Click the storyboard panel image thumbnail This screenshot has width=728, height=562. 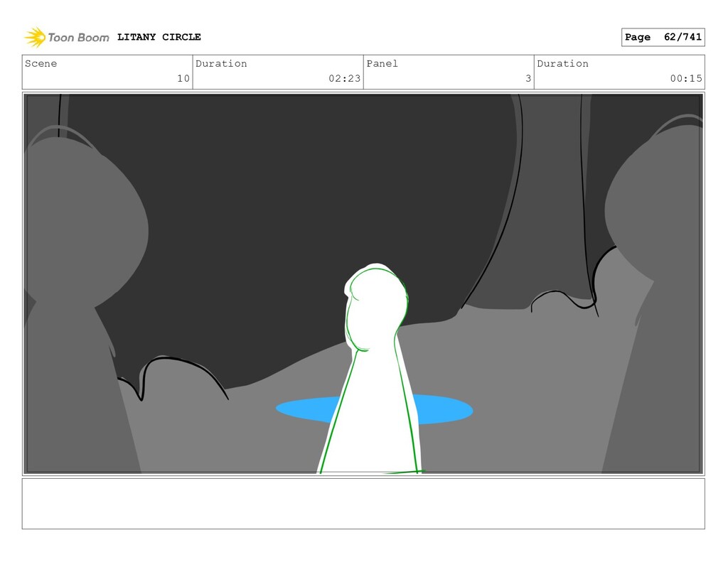[x=363, y=283]
